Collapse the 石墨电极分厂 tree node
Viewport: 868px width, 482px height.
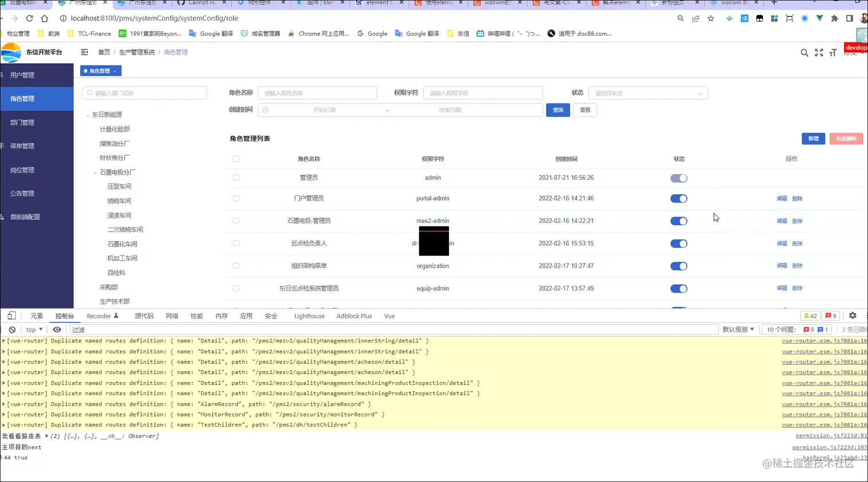(x=95, y=172)
